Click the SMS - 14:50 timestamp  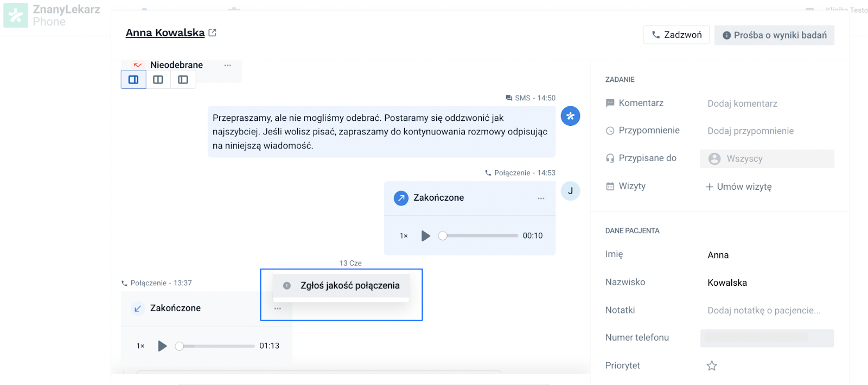coord(535,98)
